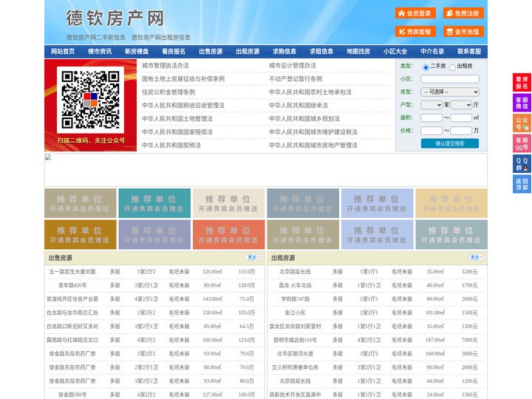The width and height of the screenshot is (532, 399).
Task: Open the 厅 count dropdown
Action: [461, 105]
